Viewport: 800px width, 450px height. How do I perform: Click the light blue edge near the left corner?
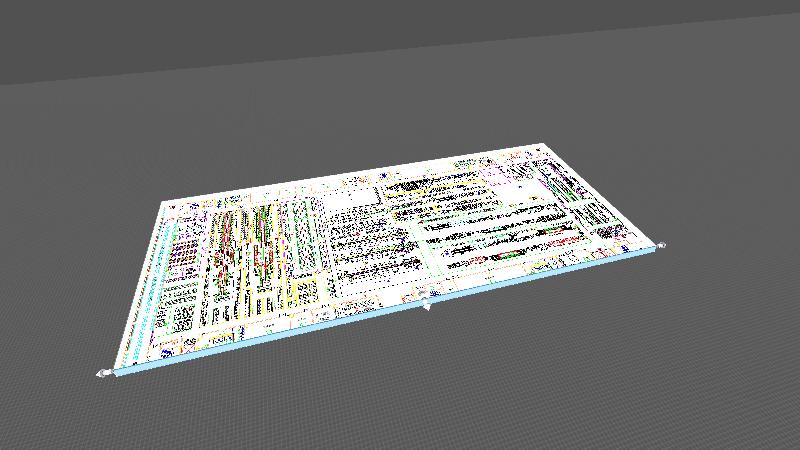[140, 367]
